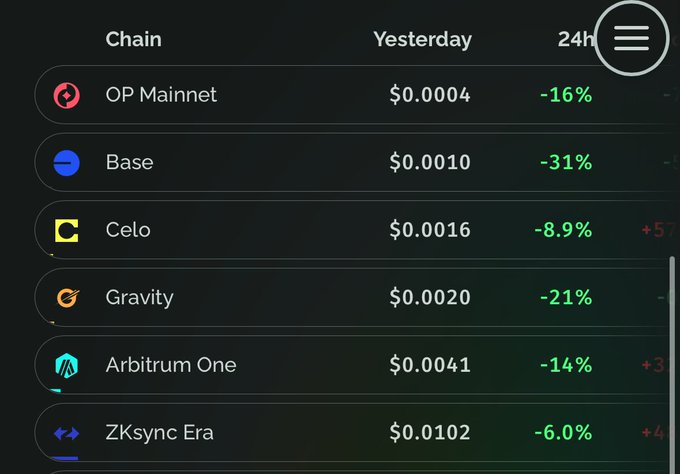Sort by the Chain column header
Image resolution: width=680 pixels, height=474 pixels.
click(x=133, y=39)
